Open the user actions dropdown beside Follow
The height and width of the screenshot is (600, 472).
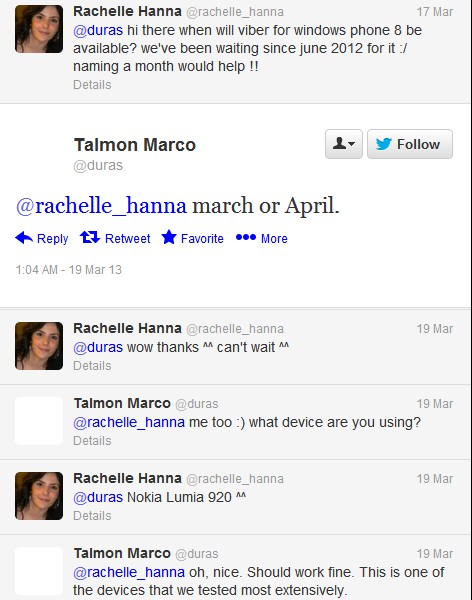(344, 144)
